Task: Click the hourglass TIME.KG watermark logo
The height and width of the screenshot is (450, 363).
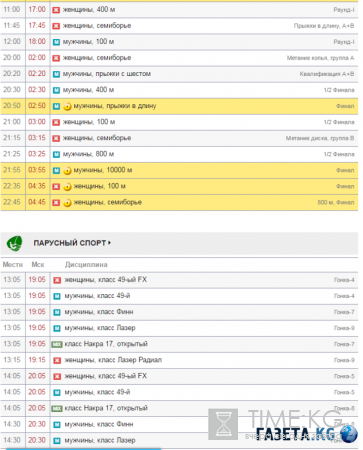Action: pyautogui.click(x=223, y=424)
